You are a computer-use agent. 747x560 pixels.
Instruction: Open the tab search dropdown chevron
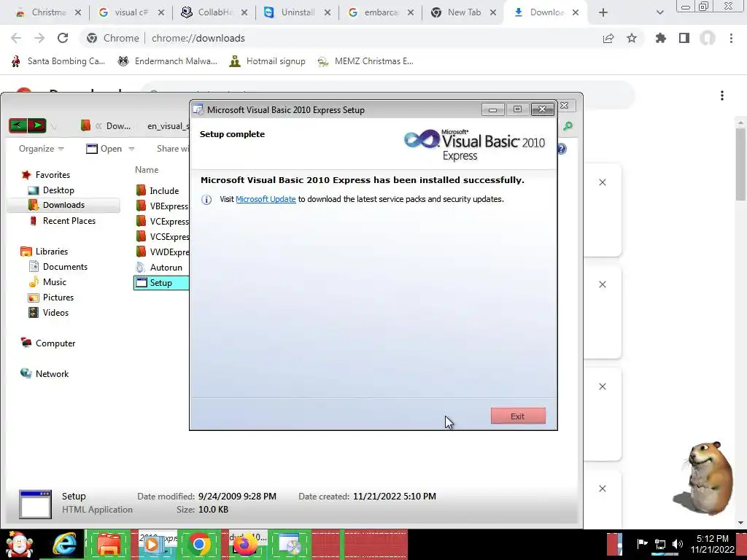[x=659, y=12]
